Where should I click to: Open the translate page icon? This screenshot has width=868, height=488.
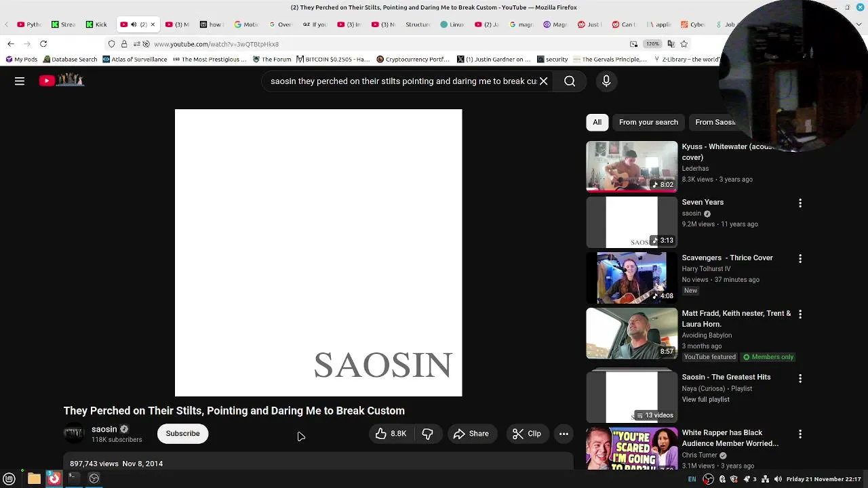click(x=671, y=44)
